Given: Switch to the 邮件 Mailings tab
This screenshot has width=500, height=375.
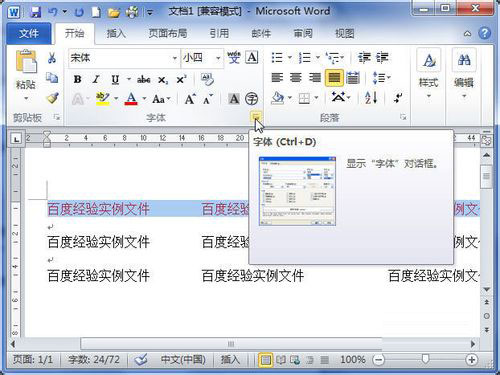Looking at the screenshot, I should pyautogui.click(x=261, y=33).
